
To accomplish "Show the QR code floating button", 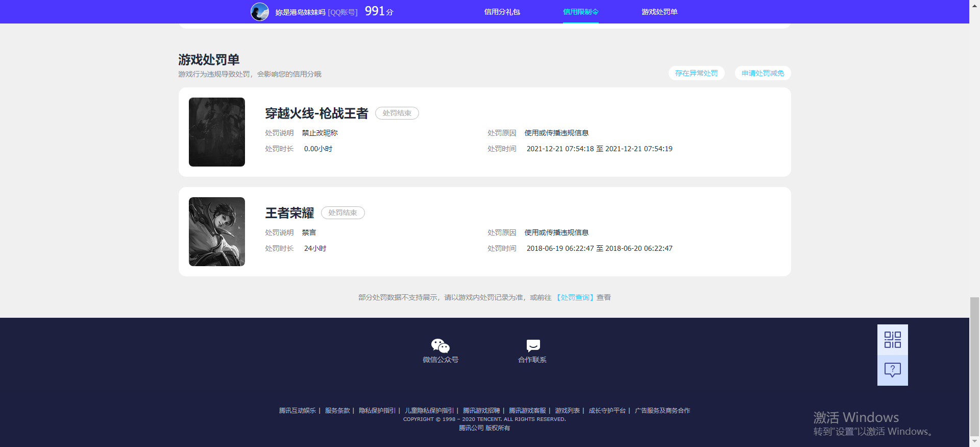I will pyautogui.click(x=892, y=340).
